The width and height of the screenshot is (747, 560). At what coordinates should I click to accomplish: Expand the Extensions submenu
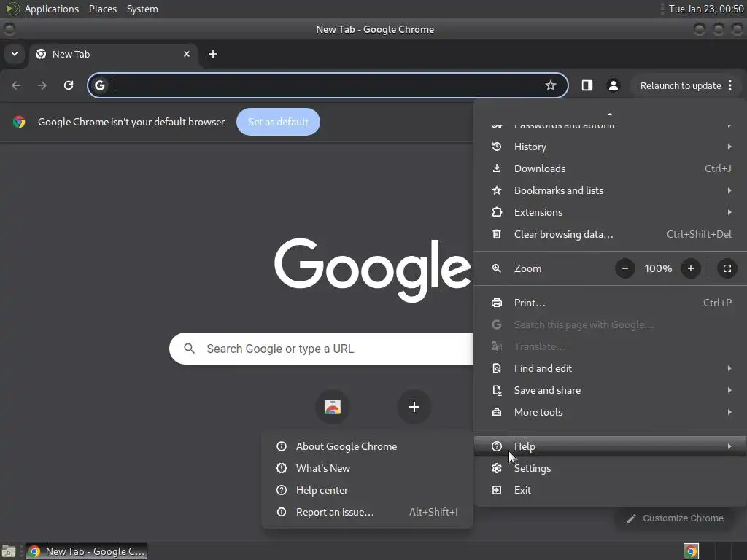(x=610, y=212)
